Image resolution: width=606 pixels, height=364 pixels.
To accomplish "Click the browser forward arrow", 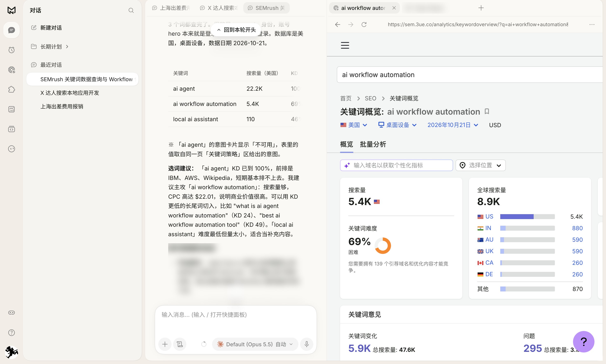I will (x=351, y=25).
